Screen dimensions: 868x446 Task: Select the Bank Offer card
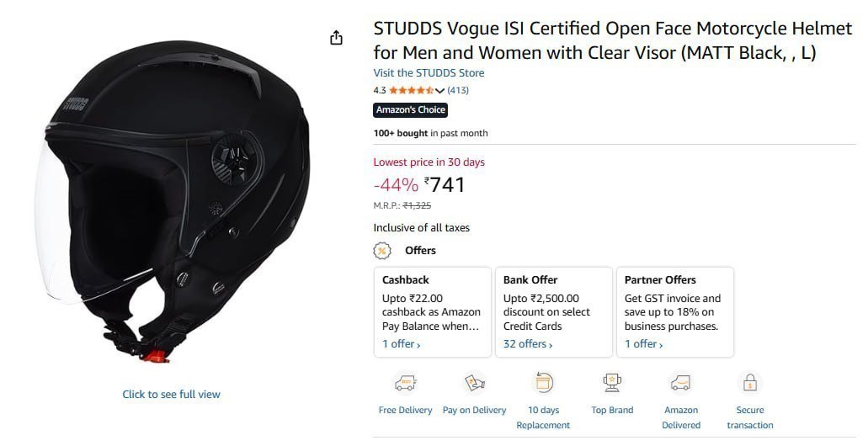554,312
